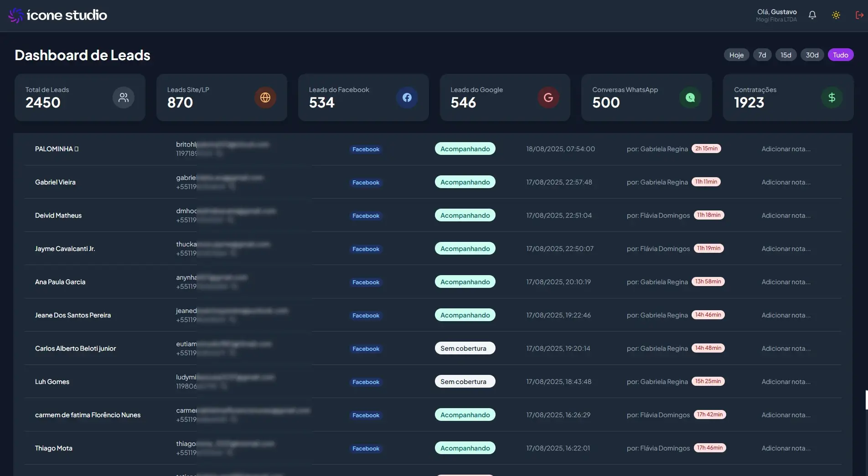Click the Facebook icon on Leads do Facebook card
Viewport: 868px width, 476px height.
406,97
